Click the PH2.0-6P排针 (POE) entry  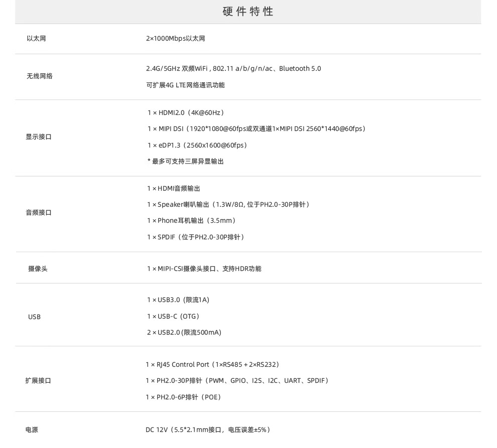coord(183,397)
